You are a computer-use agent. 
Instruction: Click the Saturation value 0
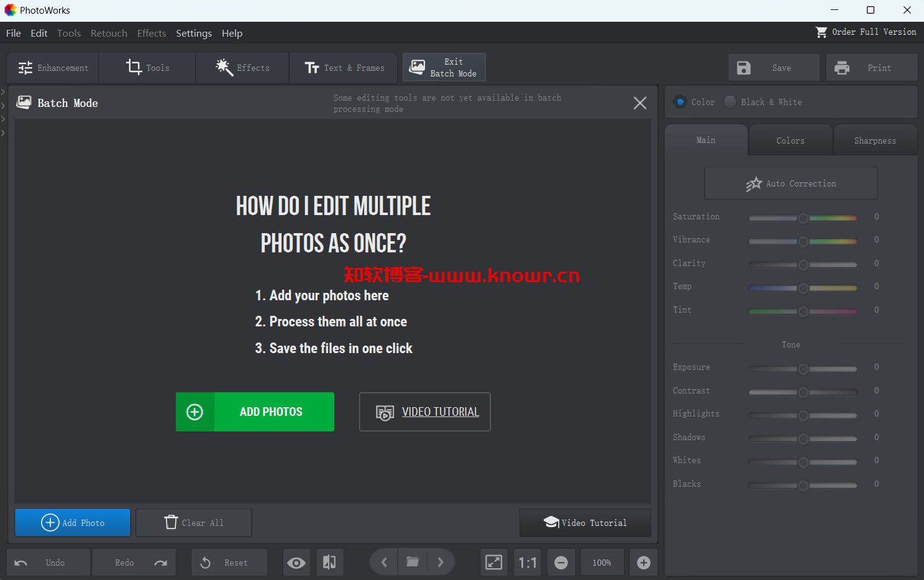[877, 216]
